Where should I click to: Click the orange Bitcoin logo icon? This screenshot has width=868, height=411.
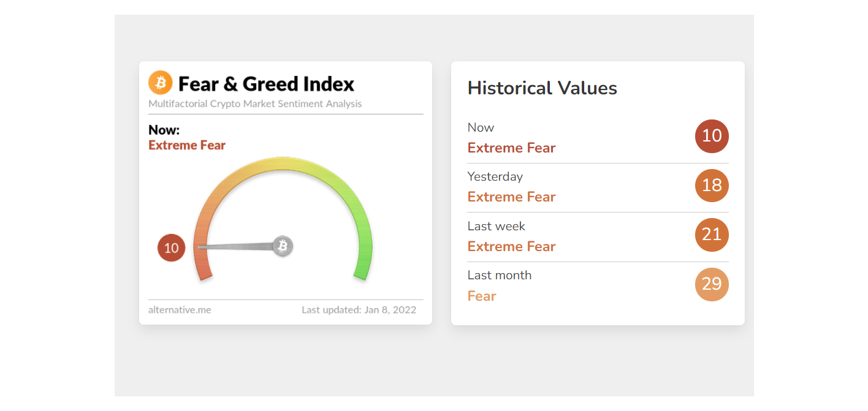pyautogui.click(x=161, y=83)
